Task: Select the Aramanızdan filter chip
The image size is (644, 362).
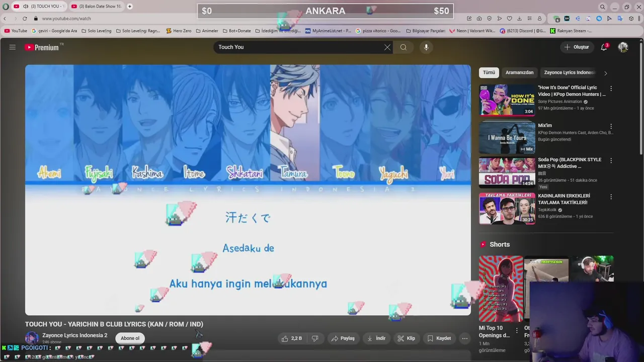Action: click(519, 72)
